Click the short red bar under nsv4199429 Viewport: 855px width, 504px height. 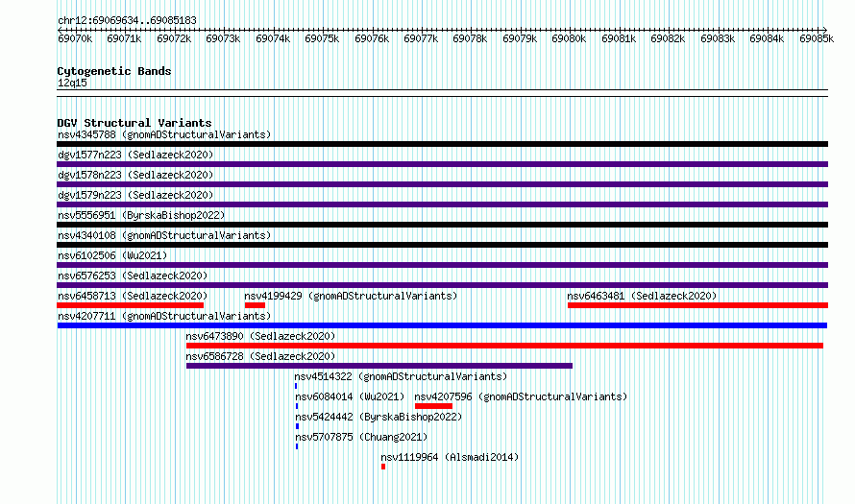tap(256, 305)
